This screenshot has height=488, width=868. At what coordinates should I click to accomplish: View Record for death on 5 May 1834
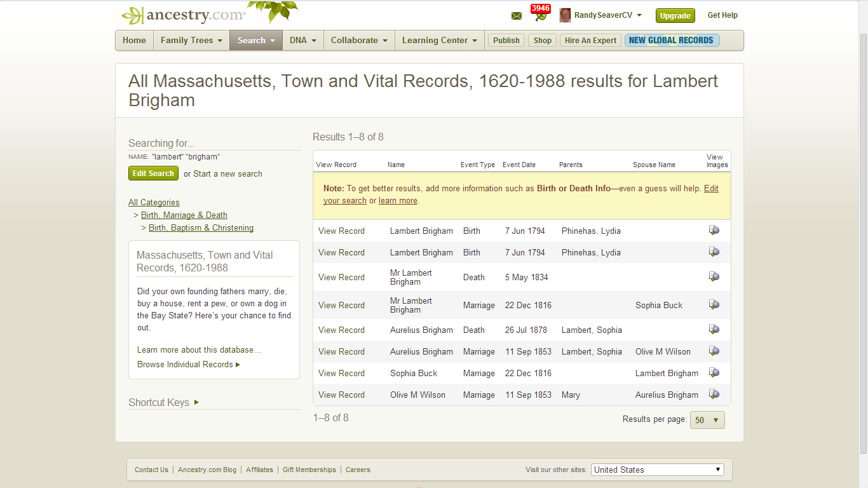point(341,277)
